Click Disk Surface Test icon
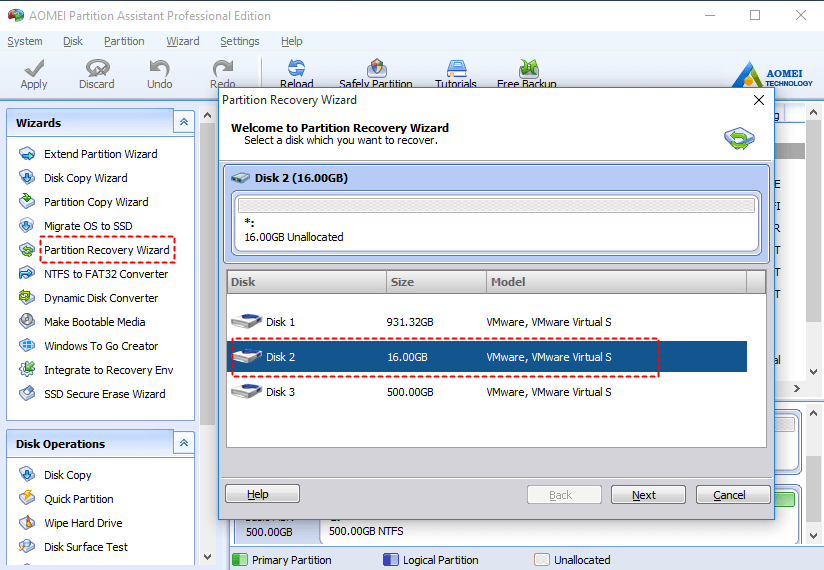The height and width of the screenshot is (570, 824). click(27, 546)
